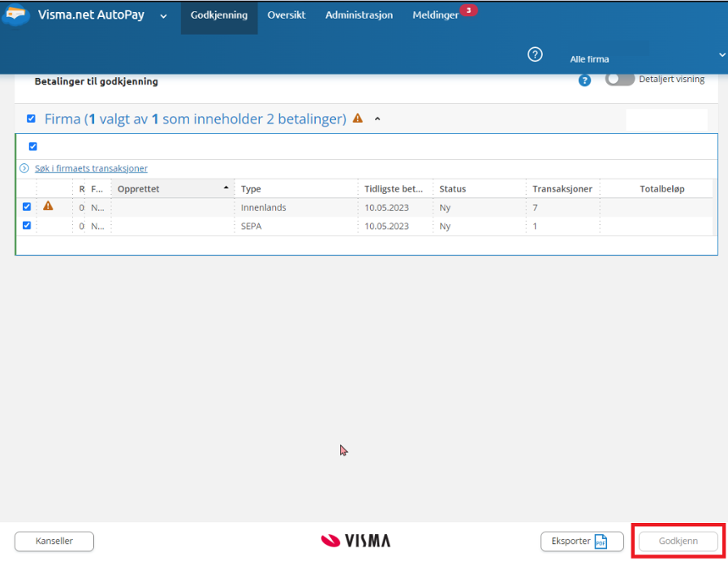Click the Visma.net AutoPay logo icon

14,16
